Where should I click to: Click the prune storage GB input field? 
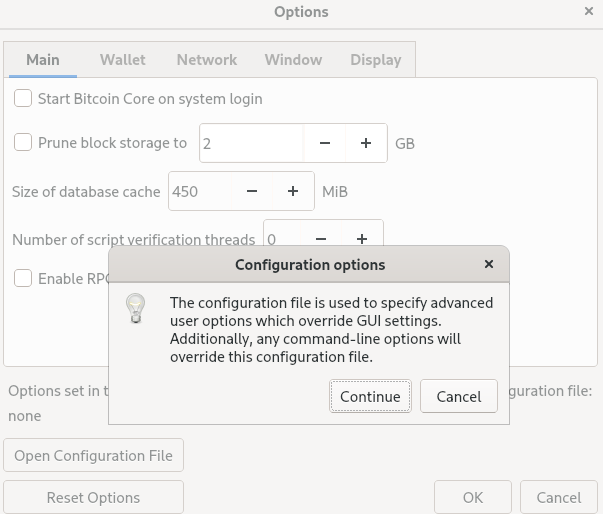[252, 143]
